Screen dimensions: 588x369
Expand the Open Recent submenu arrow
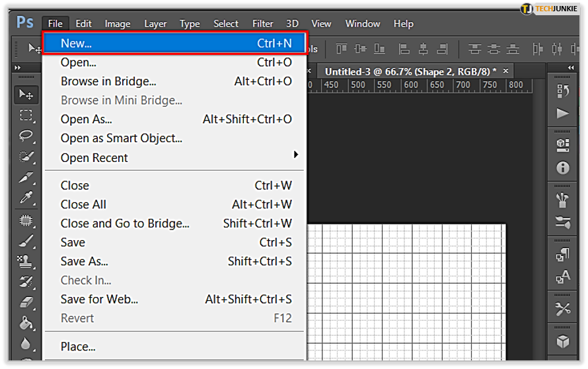(x=296, y=154)
